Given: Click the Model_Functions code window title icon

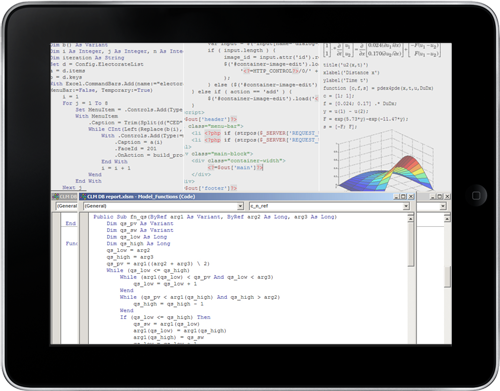Looking at the screenshot, I should [x=83, y=197].
